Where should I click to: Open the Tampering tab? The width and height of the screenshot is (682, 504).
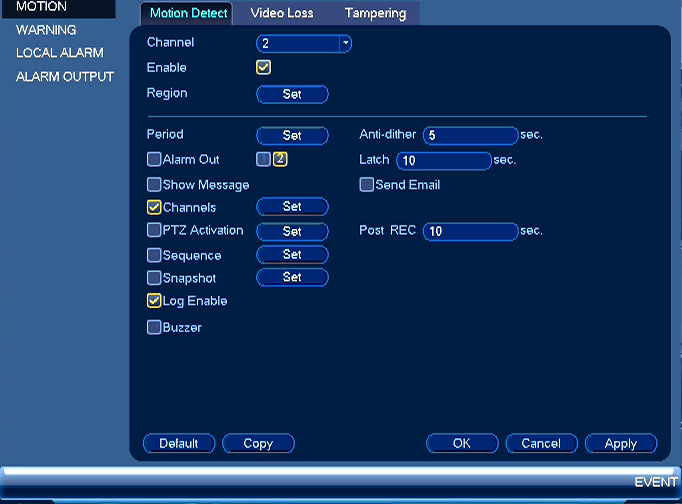coord(375,13)
